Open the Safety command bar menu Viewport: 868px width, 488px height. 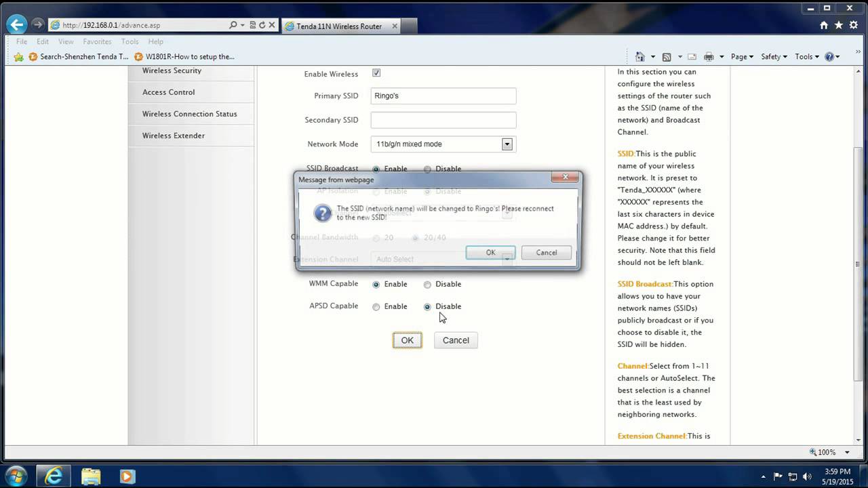tap(774, 57)
